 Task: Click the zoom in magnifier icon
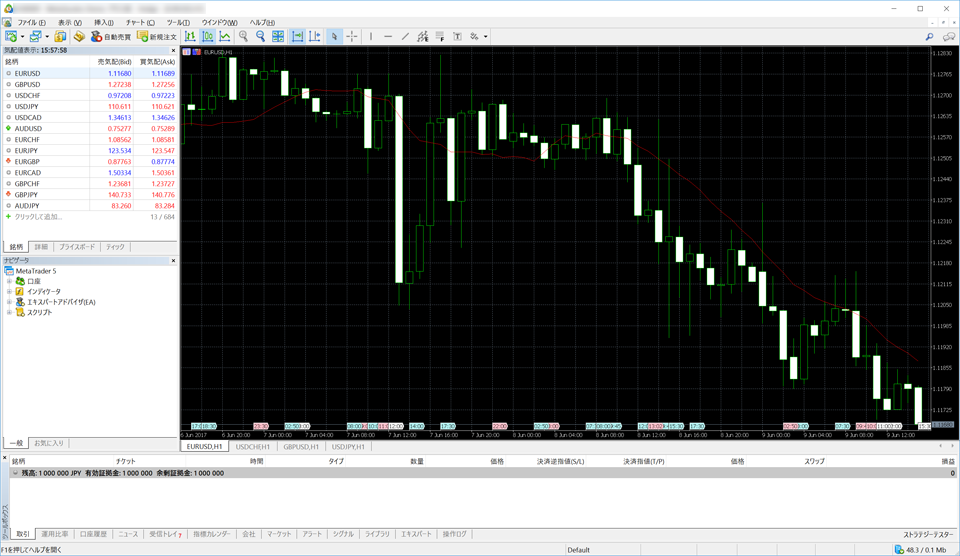(x=243, y=37)
